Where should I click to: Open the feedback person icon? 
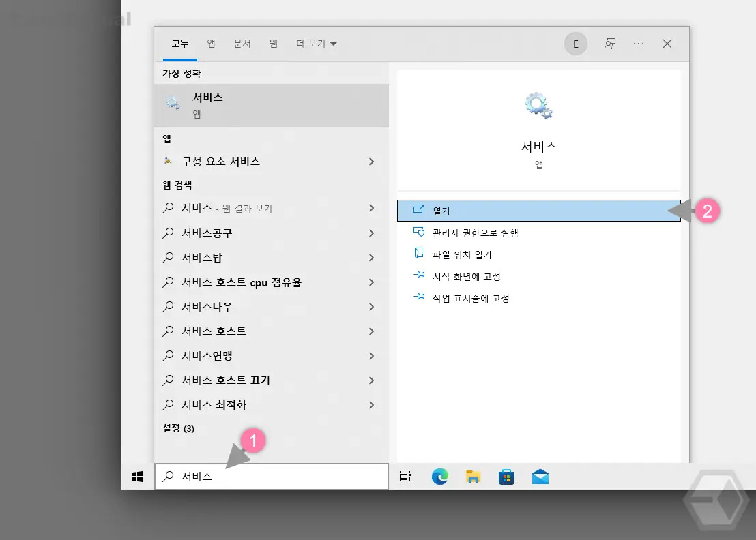pyautogui.click(x=610, y=44)
